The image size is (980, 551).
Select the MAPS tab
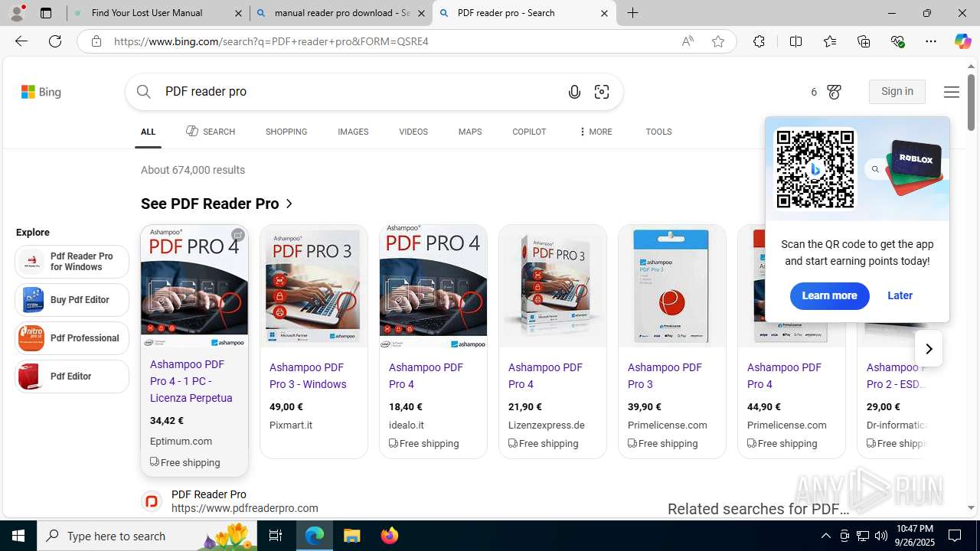pyautogui.click(x=470, y=132)
